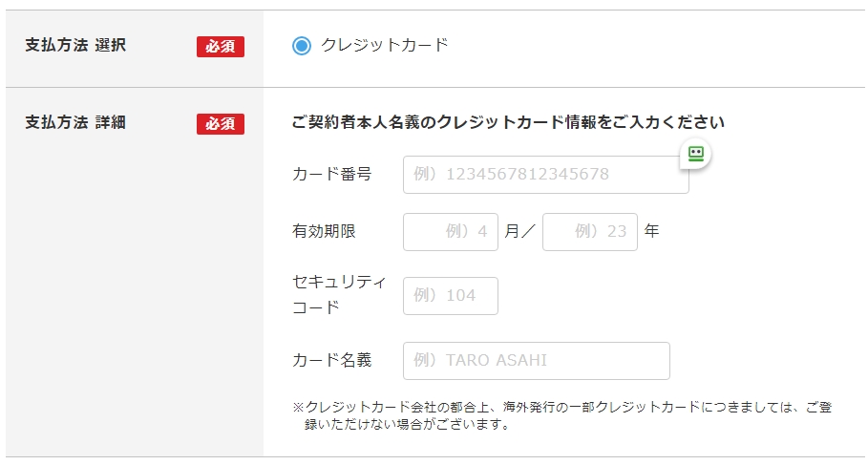Viewport: 868px width, 465px height.
Task: Click the 年 suffix after year field
Action: click(652, 231)
